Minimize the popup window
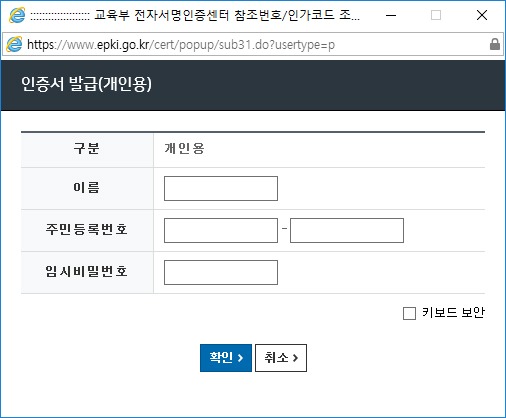This screenshot has height=418, width=506. (x=391, y=15)
